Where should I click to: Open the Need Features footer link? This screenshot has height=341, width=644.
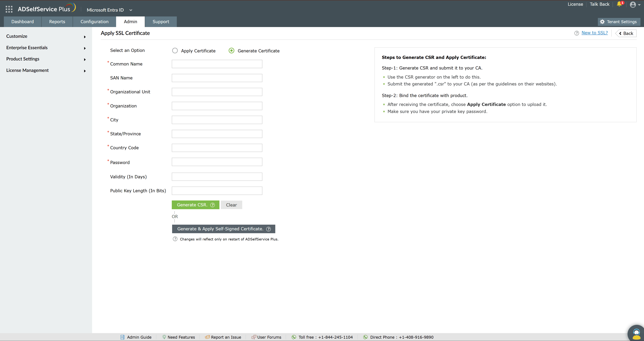(181, 337)
